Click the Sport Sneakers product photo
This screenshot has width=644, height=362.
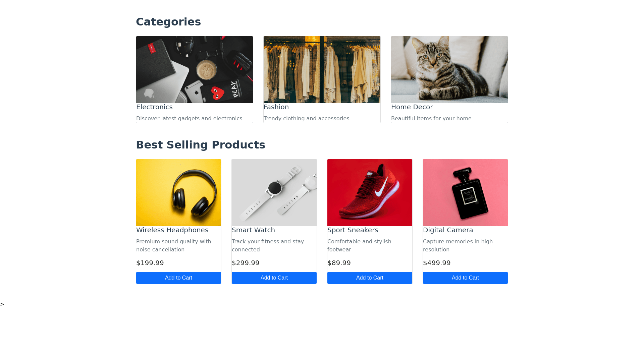pos(370,193)
